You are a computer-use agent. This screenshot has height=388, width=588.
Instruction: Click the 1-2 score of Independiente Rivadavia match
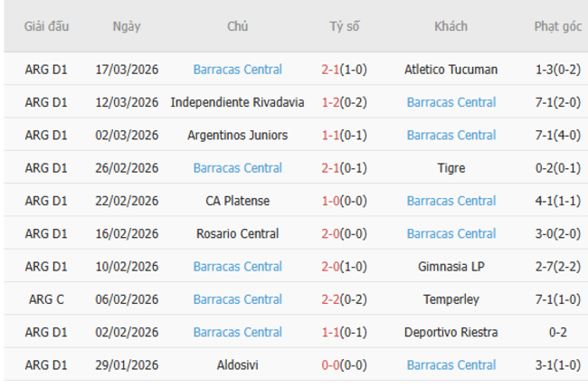344,102
